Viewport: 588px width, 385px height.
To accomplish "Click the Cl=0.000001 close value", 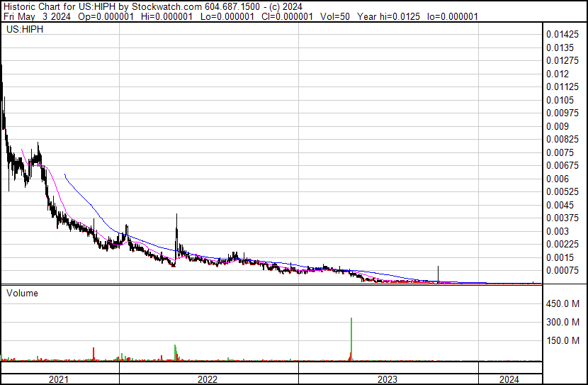I will pyautogui.click(x=287, y=16).
